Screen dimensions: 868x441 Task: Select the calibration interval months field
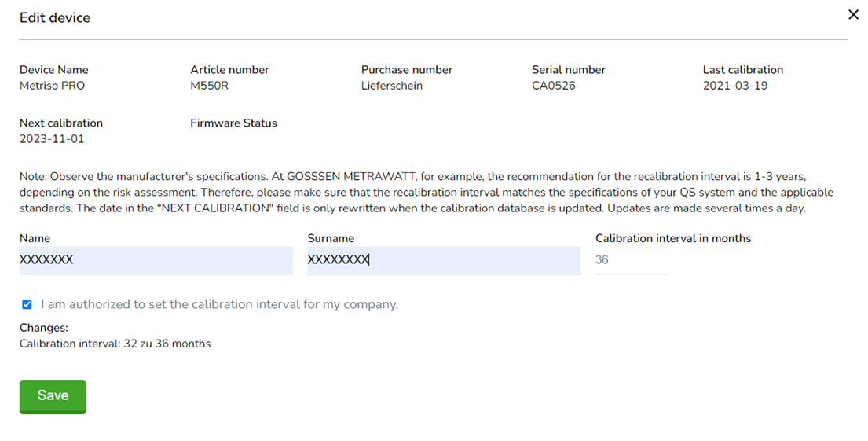pos(631,260)
